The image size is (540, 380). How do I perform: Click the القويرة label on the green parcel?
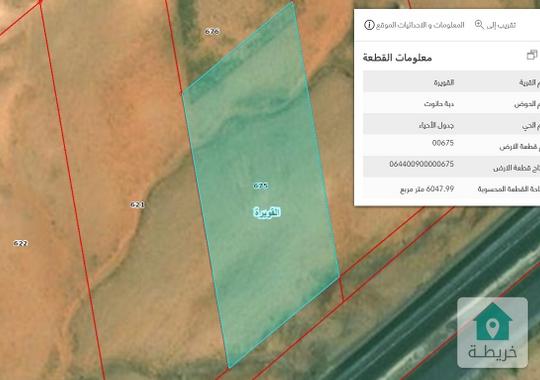click(267, 212)
